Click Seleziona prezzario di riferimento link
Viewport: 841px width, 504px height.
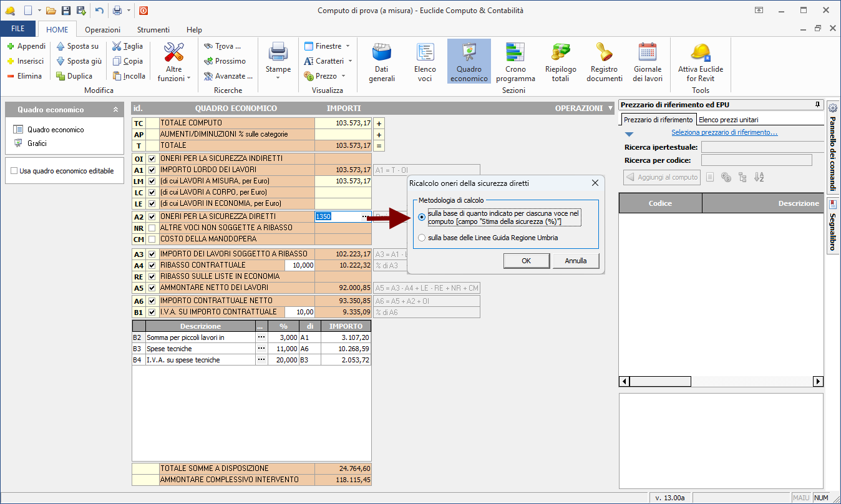coord(724,132)
